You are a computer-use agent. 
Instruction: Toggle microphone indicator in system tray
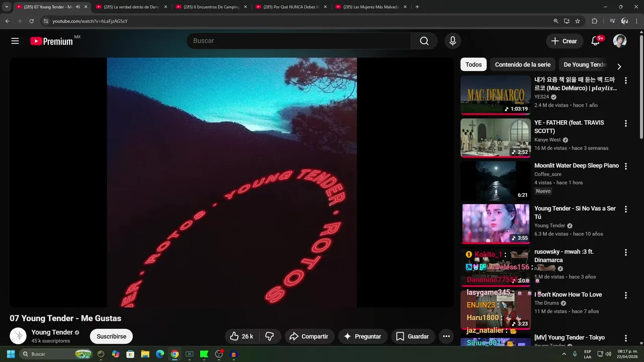point(575,354)
